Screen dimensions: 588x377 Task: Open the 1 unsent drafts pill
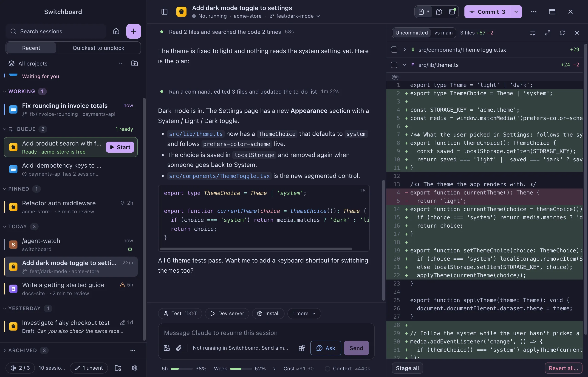tap(89, 368)
